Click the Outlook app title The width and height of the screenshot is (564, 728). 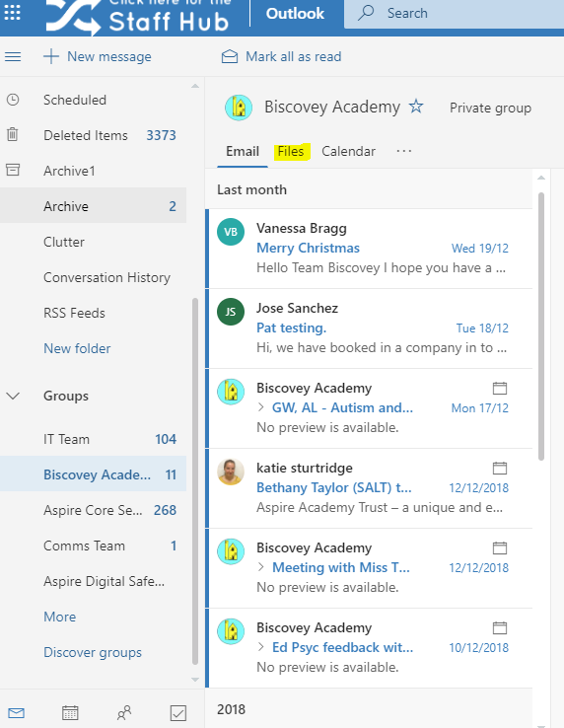coord(295,13)
